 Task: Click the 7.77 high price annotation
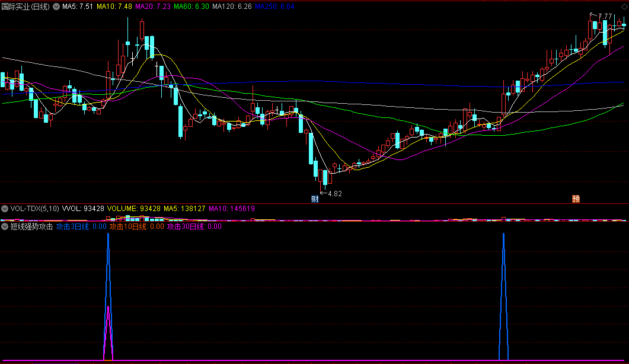605,17
